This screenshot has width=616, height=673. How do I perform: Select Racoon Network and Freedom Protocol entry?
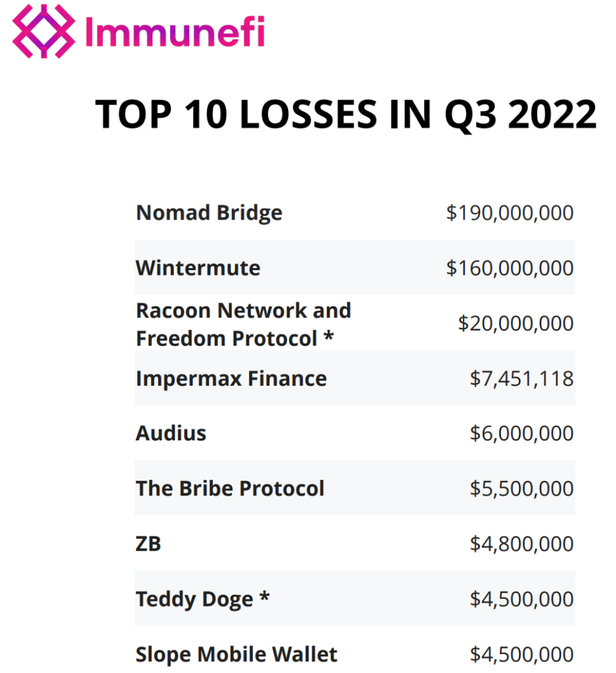tap(243, 324)
